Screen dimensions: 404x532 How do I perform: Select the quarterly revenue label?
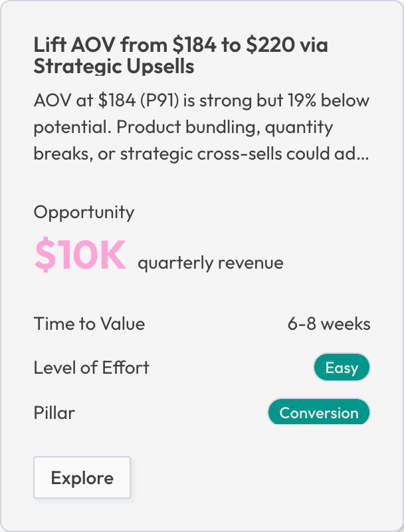[210, 262]
